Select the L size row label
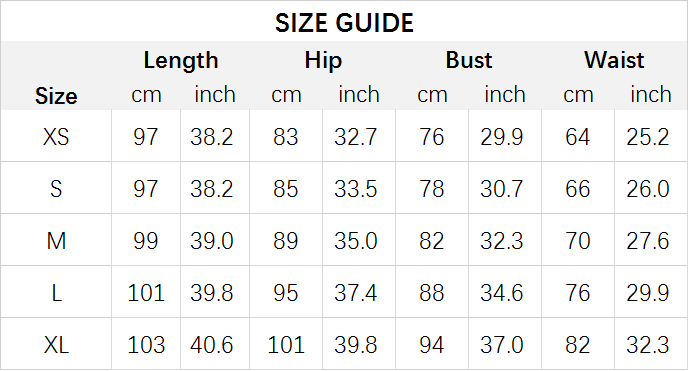This screenshot has width=688, height=371. pyautogui.click(x=56, y=293)
